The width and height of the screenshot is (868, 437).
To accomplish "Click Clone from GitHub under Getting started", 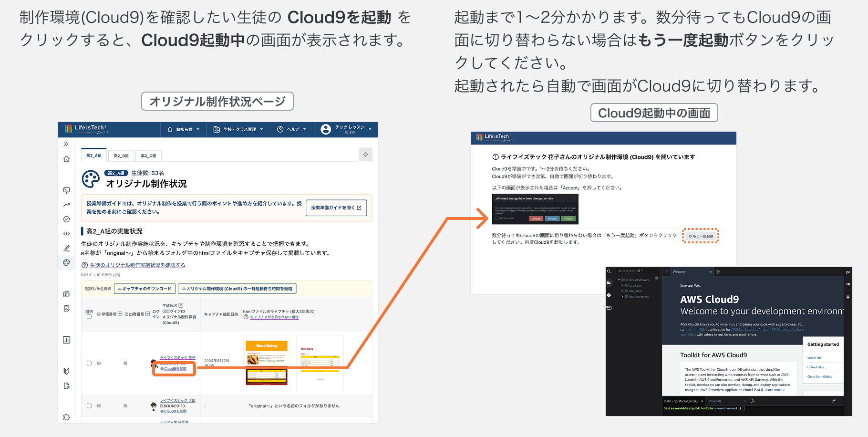I will (x=820, y=377).
